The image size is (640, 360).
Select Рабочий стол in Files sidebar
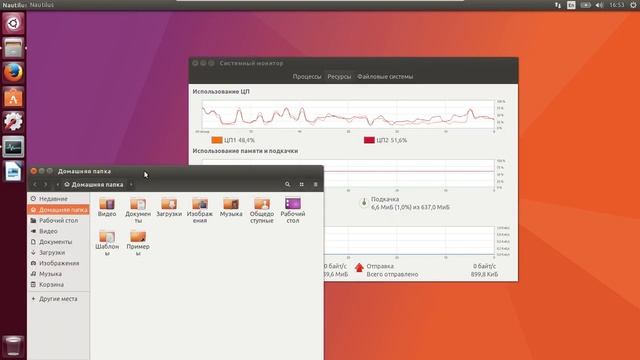point(58,220)
